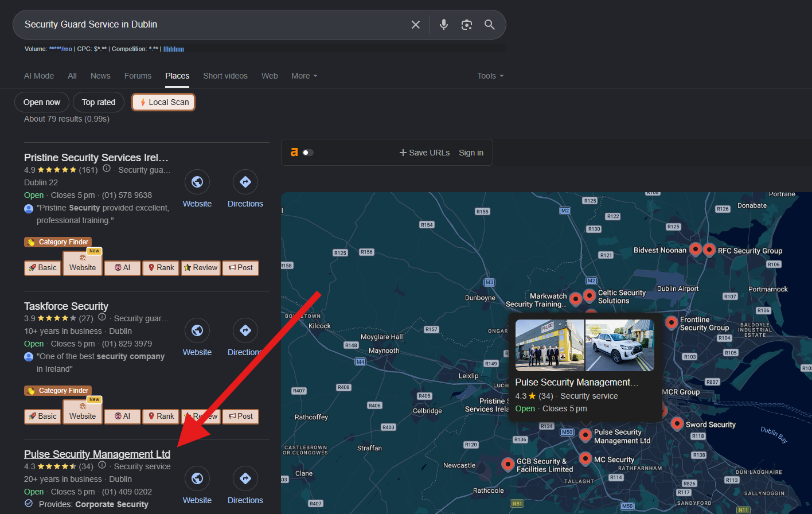Select the Sword Security map pin
The width and height of the screenshot is (812, 514).
click(x=677, y=424)
